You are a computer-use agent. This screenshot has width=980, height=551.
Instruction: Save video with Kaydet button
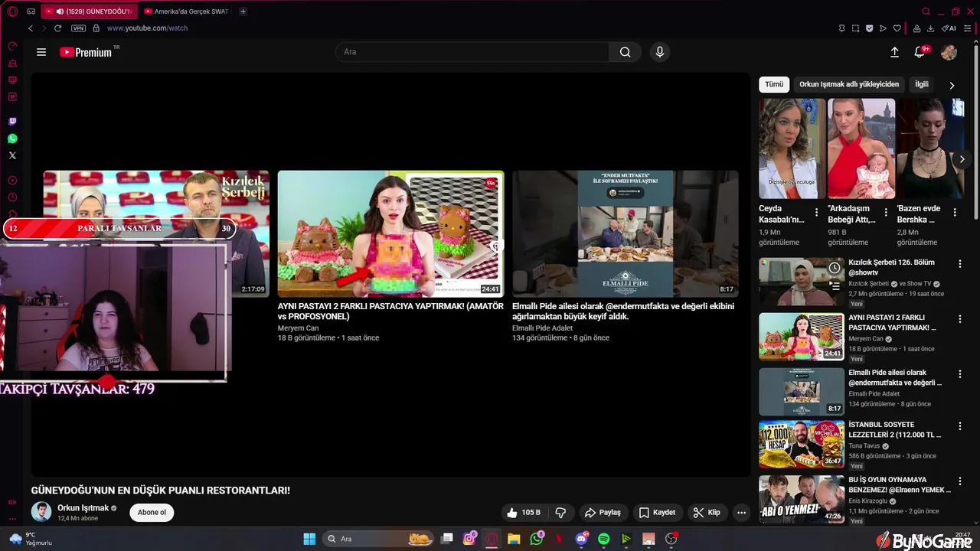(x=658, y=512)
